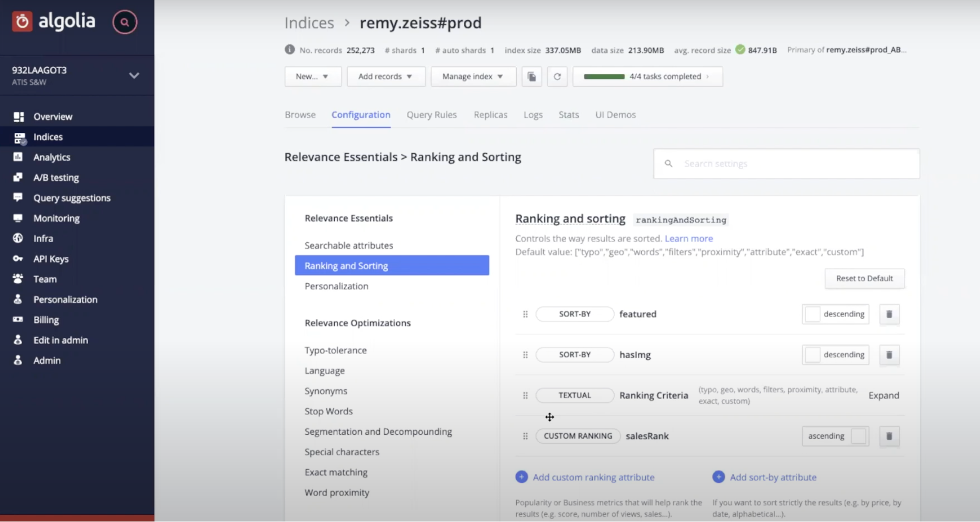Toggle ascending order for salesRank
Screen dimensions: 980x522
tap(835, 436)
